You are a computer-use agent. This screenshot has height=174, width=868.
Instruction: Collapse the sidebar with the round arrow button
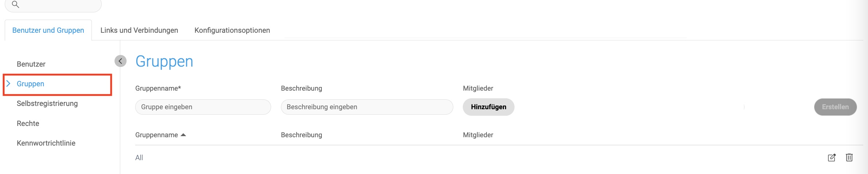pyautogui.click(x=120, y=61)
